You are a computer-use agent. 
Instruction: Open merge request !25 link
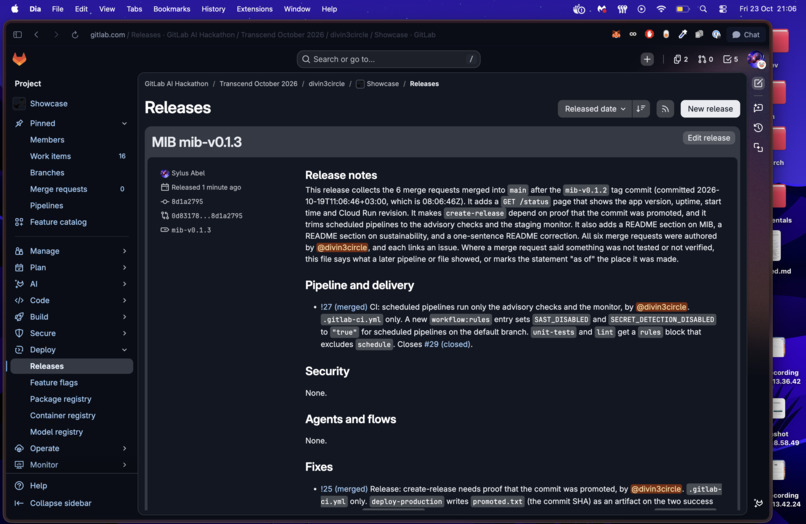[344, 489]
